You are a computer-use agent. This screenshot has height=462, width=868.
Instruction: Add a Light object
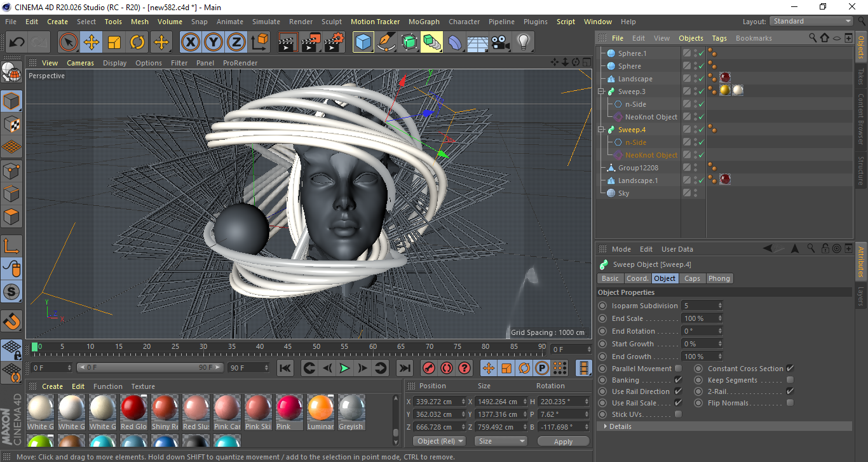[523, 43]
